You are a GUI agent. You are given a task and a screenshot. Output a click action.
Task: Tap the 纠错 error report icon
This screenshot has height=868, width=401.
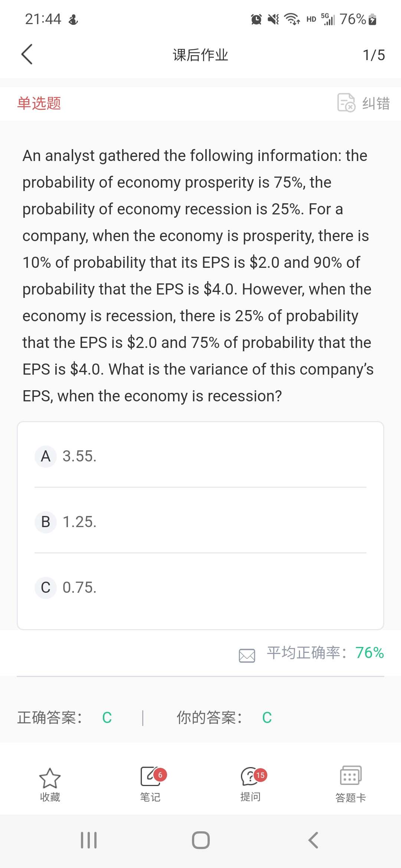(x=346, y=103)
